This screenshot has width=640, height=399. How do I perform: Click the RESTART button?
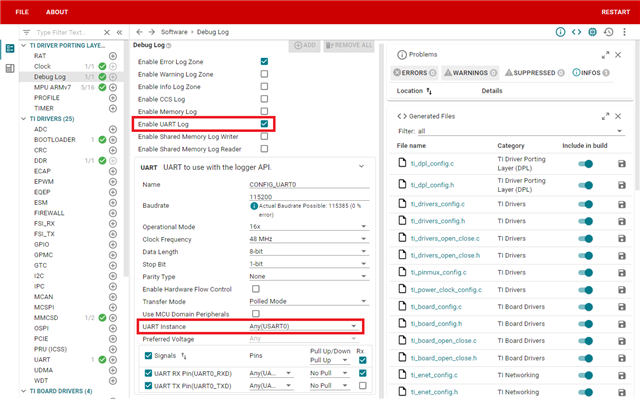(616, 12)
